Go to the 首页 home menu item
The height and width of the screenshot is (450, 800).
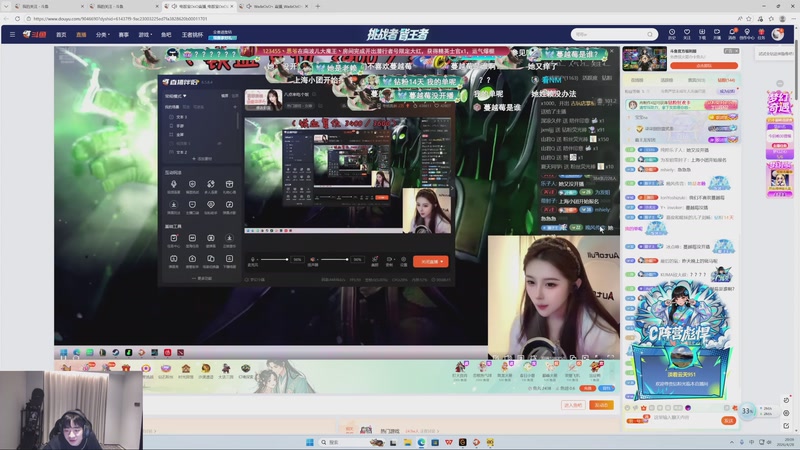point(61,35)
